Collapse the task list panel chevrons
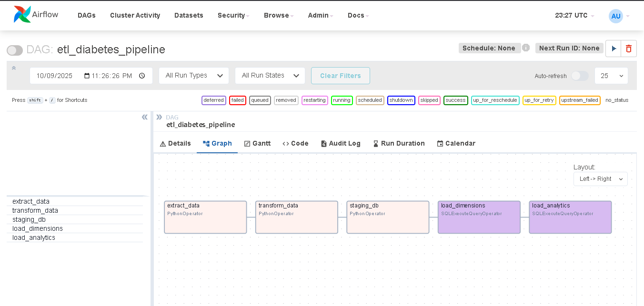The width and height of the screenshot is (644, 306). (145, 117)
